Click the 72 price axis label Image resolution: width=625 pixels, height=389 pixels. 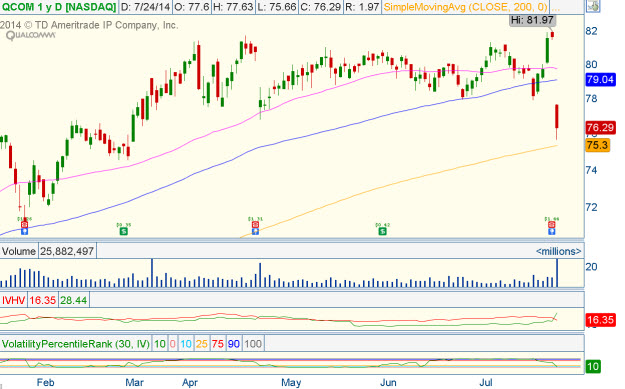(592, 207)
